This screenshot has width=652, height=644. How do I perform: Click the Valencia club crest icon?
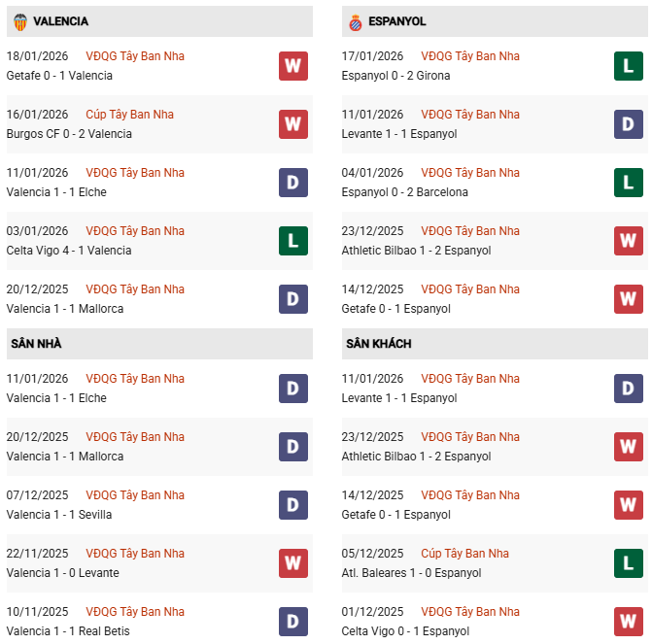point(20,20)
